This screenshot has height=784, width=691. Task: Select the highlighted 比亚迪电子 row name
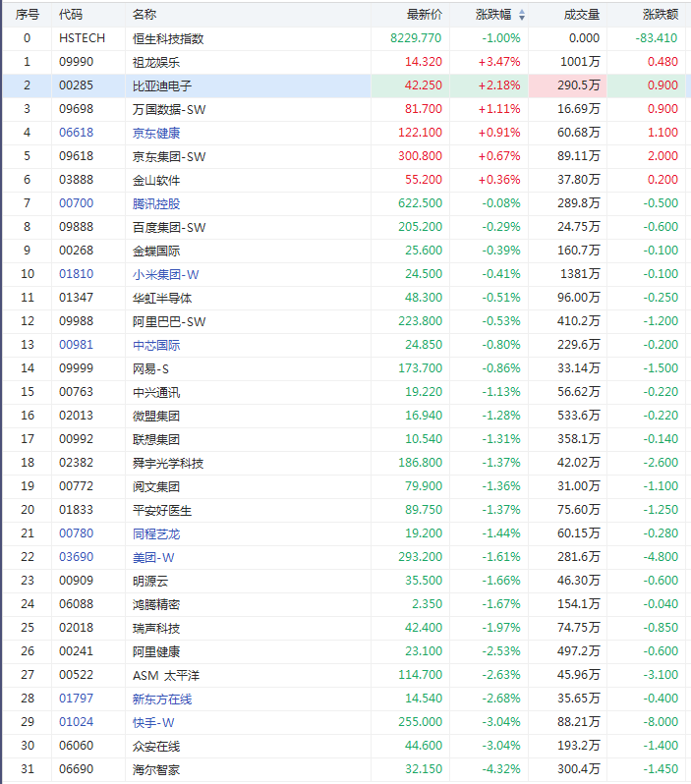162,85
